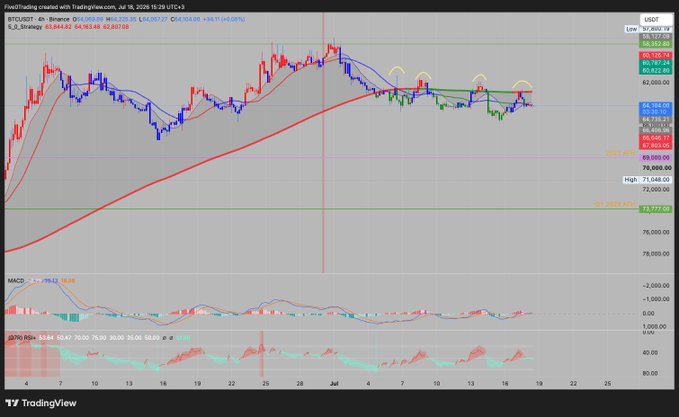The width and height of the screenshot is (679, 417).
Task: Select the teal 60,822.80 price tag
Action: 656,71
